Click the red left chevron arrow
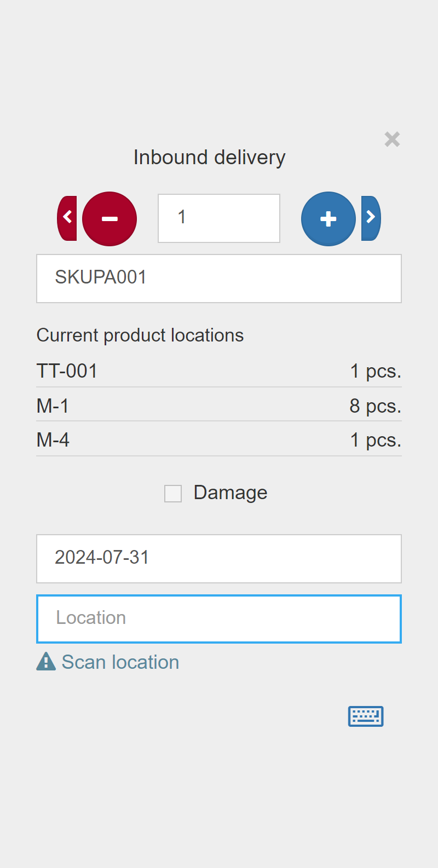The width and height of the screenshot is (438, 868). coord(67,218)
